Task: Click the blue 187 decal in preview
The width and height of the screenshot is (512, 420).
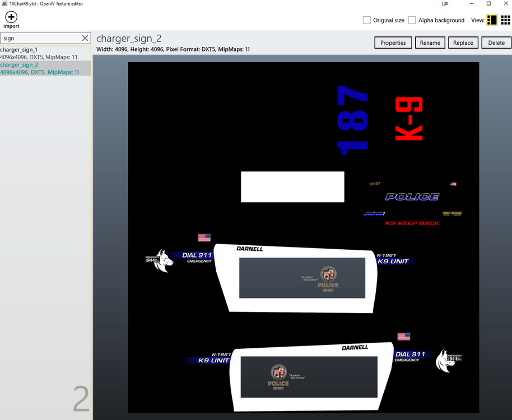Action: [x=352, y=120]
